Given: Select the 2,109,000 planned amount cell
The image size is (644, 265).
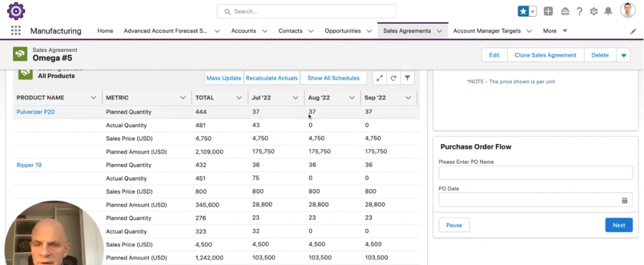Looking at the screenshot, I should (x=209, y=152).
